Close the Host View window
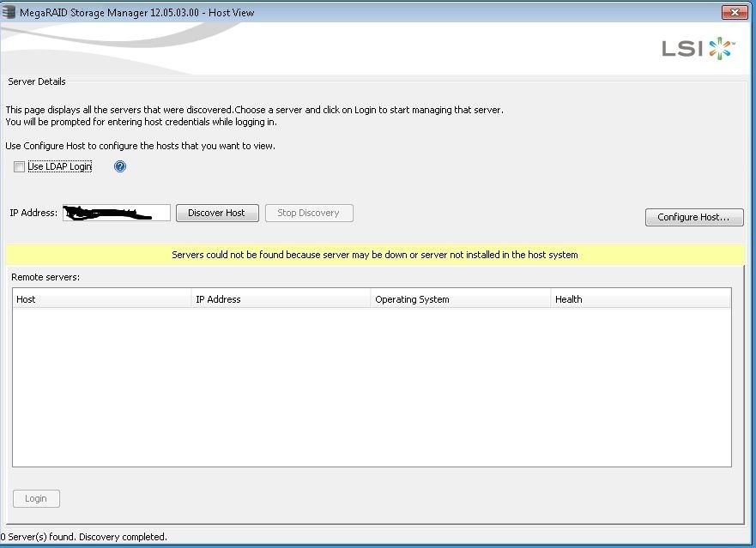 (x=735, y=12)
